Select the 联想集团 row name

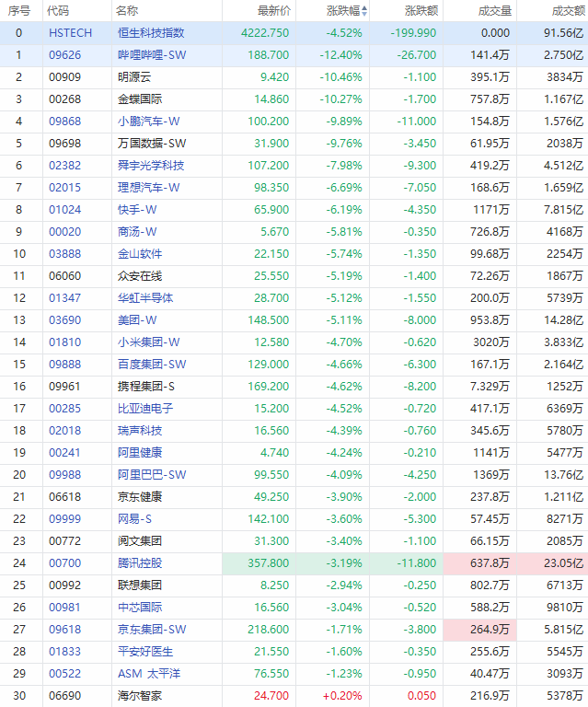coord(140,585)
